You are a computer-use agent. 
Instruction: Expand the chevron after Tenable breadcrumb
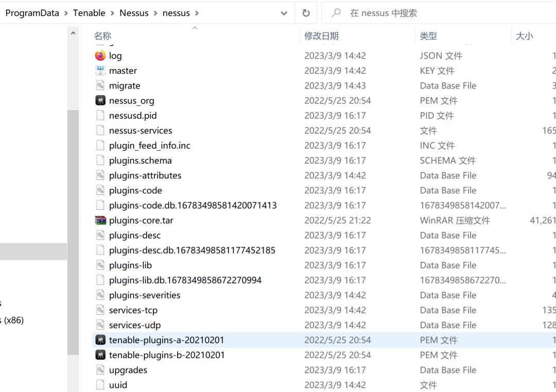112,13
